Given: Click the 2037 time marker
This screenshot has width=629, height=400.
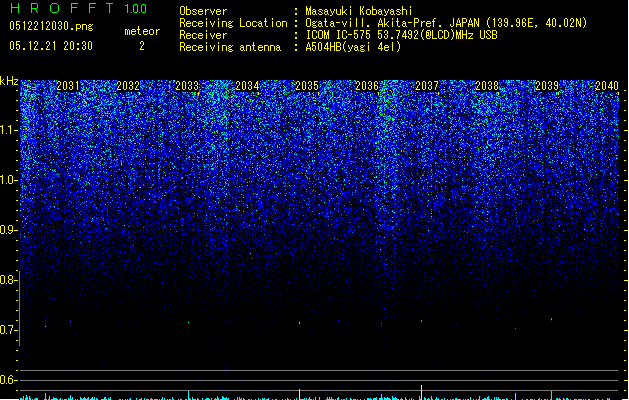Looking at the screenshot, I should pos(427,86).
